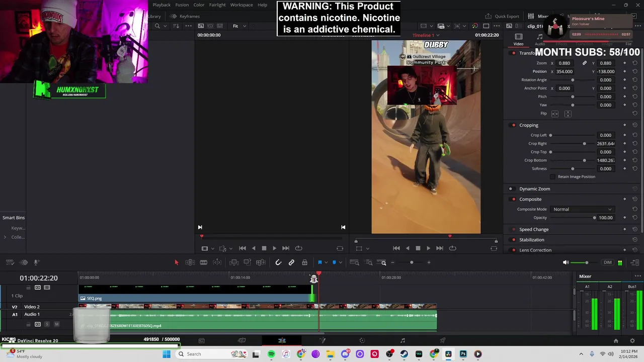Add a blue marker on the timeline

[x=334, y=262]
